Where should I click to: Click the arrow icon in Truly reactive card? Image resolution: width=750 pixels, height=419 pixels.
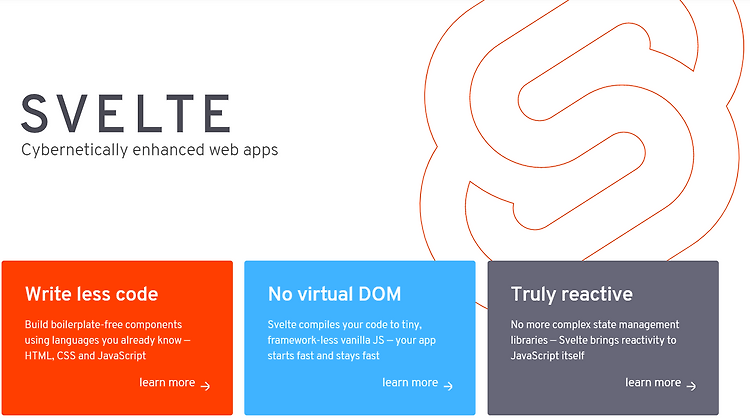coord(691,386)
